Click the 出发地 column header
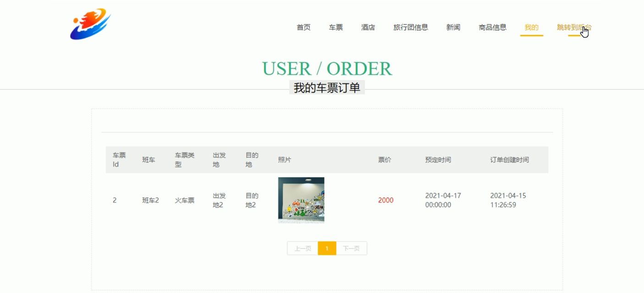644x293 pixels. coord(220,160)
